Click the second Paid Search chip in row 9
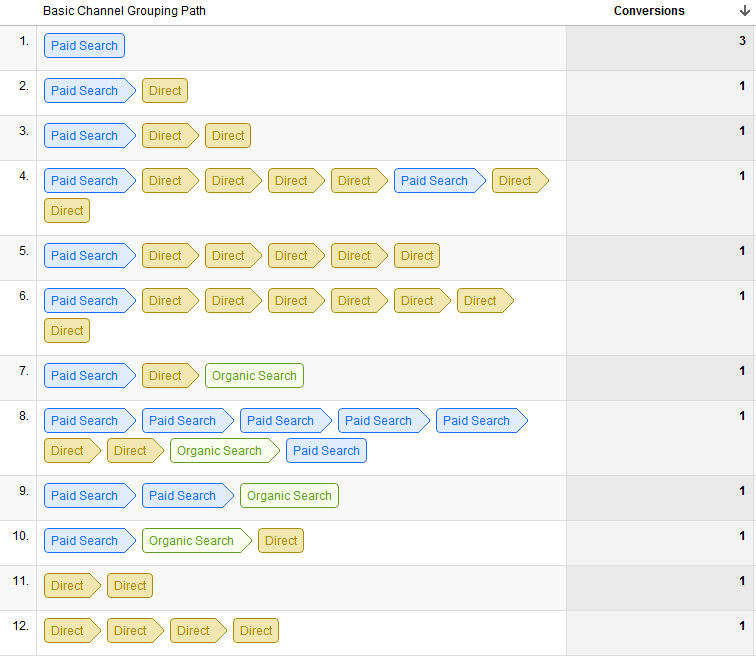Image resolution: width=756 pixels, height=658 pixels. pos(188,496)
